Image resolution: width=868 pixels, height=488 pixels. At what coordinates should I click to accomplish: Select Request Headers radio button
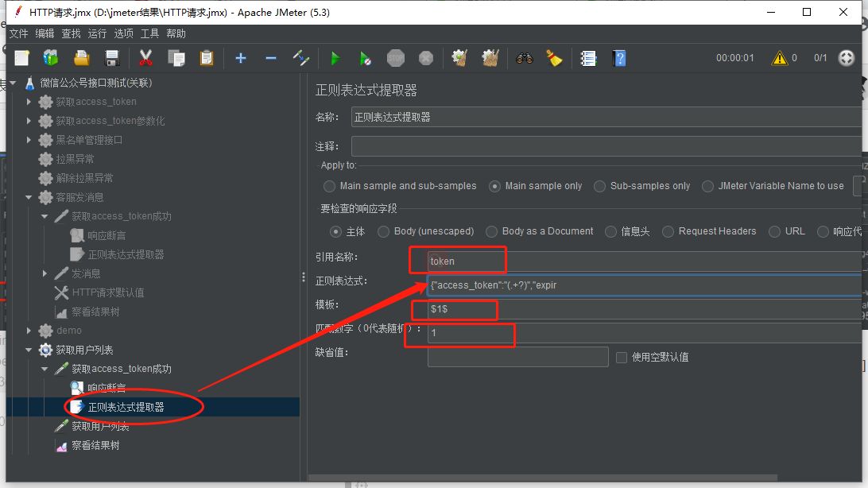(668, 231)
